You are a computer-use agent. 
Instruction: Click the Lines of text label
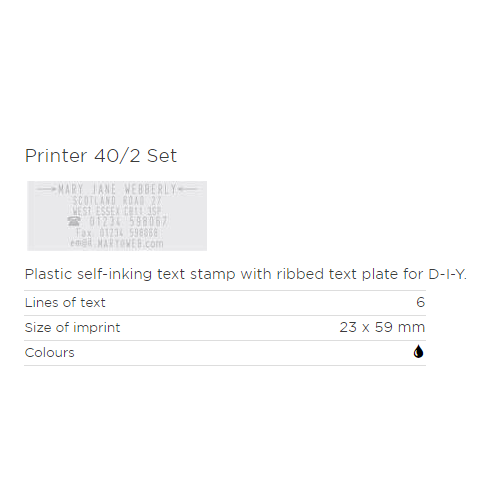[x=65, y=303]
